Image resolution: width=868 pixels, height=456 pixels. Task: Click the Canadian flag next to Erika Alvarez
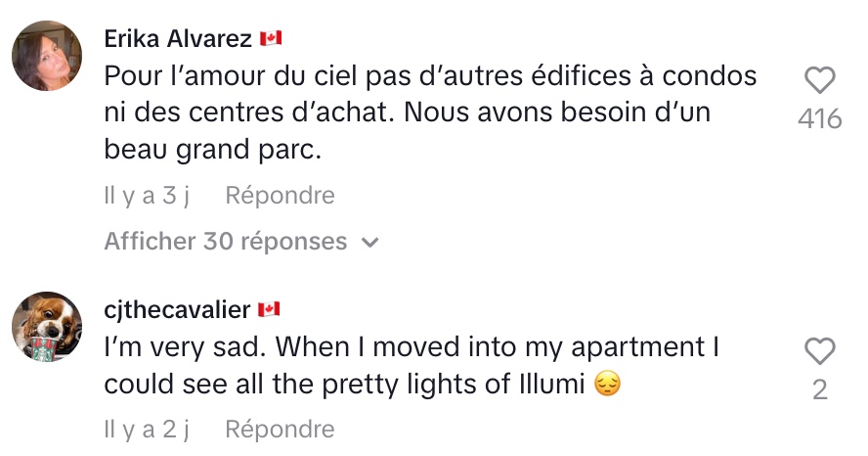271,39
